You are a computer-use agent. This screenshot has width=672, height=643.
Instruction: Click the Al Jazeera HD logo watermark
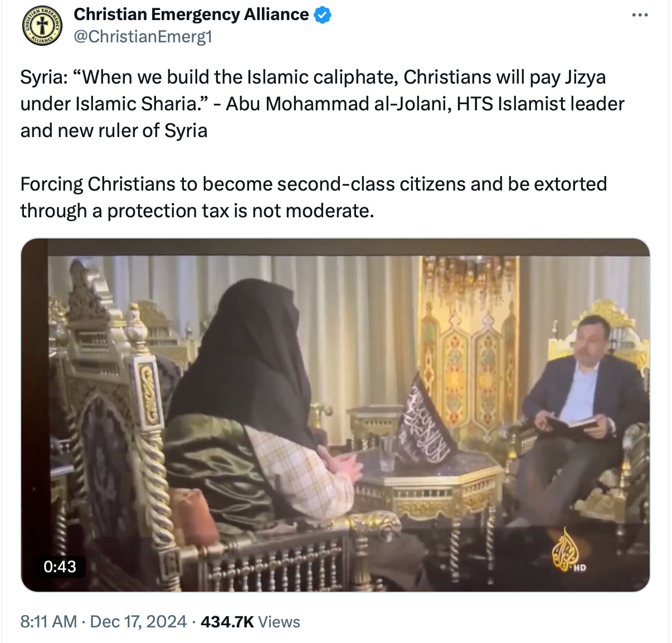pyautogui.click(x=568, y=551)
